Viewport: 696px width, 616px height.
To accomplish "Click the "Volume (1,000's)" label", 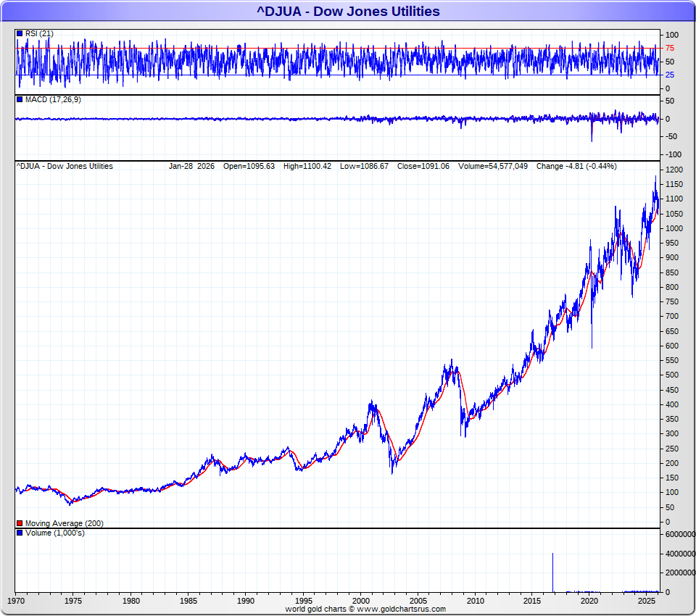I will coord(54,533).
